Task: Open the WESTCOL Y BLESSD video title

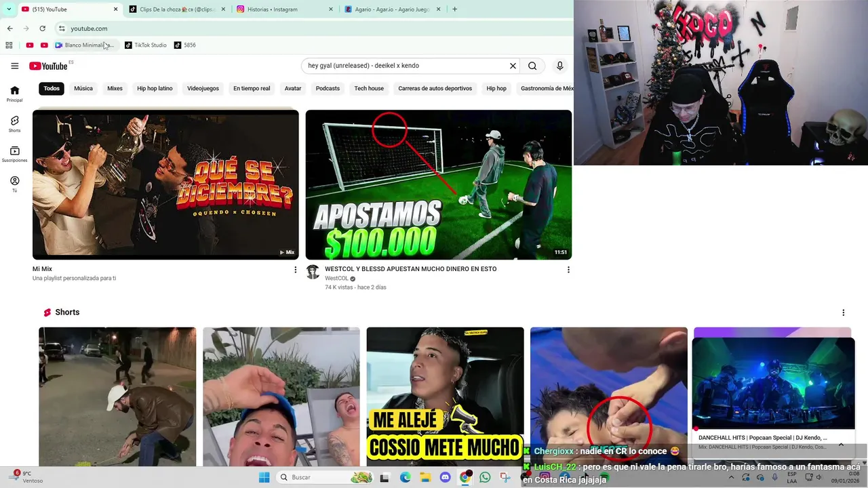Action: (411, 269)
